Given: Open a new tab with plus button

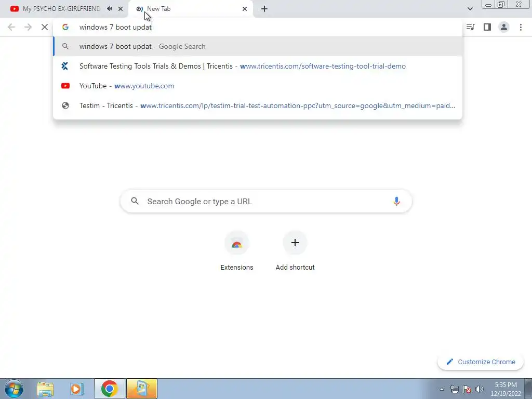Looking at the screenshot, I should click(264, 9).
